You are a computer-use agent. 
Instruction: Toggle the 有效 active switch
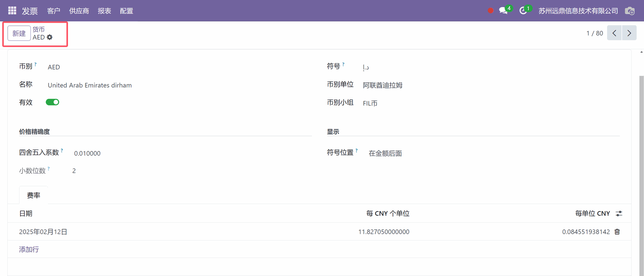[x=52, y=102]
